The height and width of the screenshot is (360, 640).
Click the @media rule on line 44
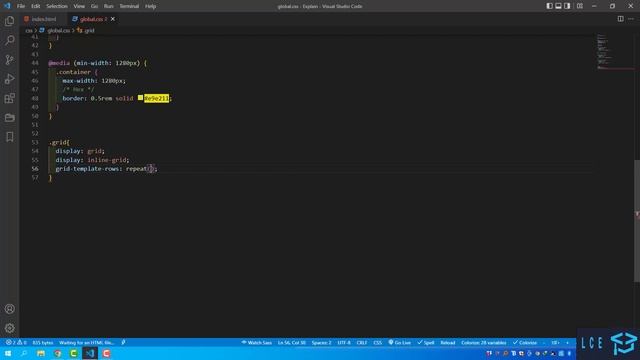(59, 63)
